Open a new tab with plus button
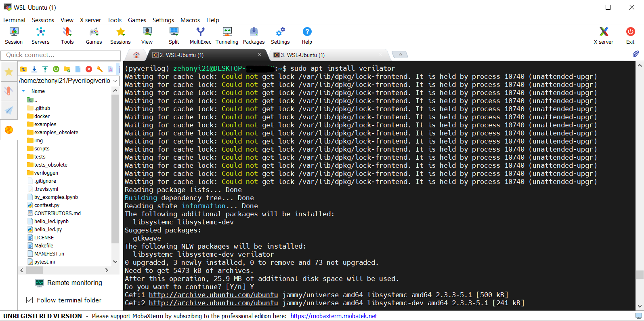The image size is (644, 321). [400, 55]
